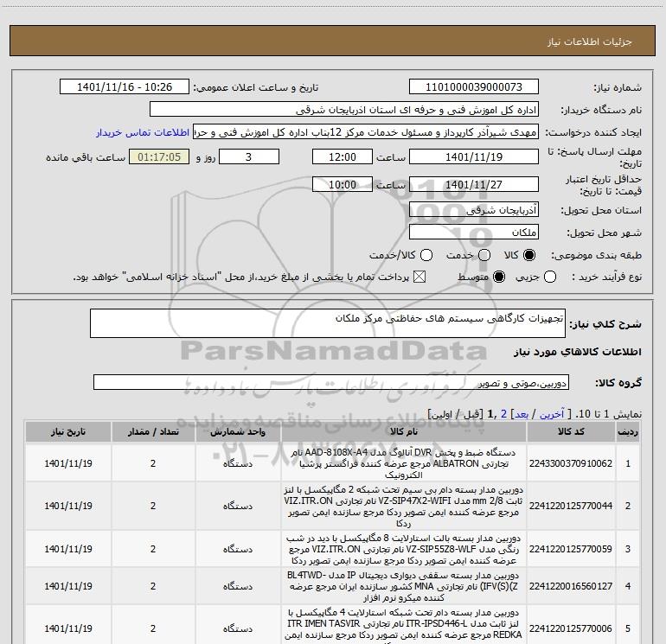Click the public announcement date field 1401/11/16
The width and height of the screenshot is (666, 644).
[x=125, y=87]
